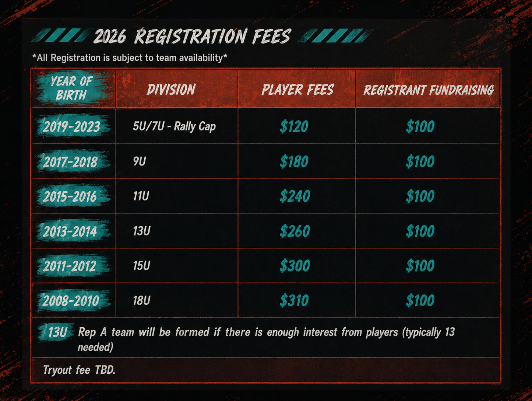
Task: Select the Player Fees column header
Action: (297, 90)
